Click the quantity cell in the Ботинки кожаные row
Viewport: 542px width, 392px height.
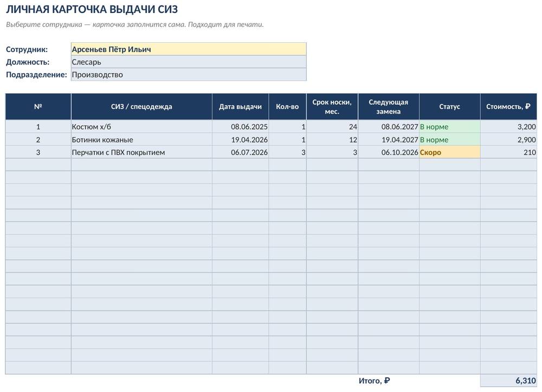coord(287,139)
